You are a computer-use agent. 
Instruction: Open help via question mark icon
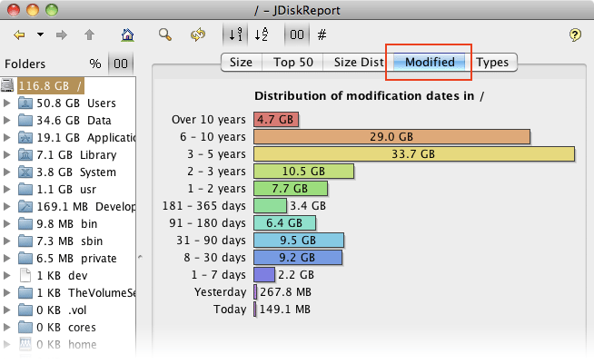coord(575,34)
